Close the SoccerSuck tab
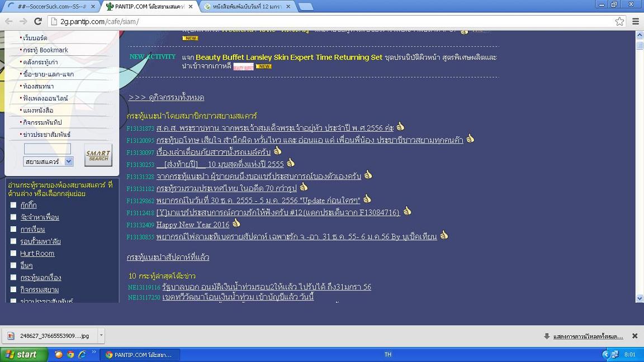This screenshot has width=644, height=362. [93, 7]
